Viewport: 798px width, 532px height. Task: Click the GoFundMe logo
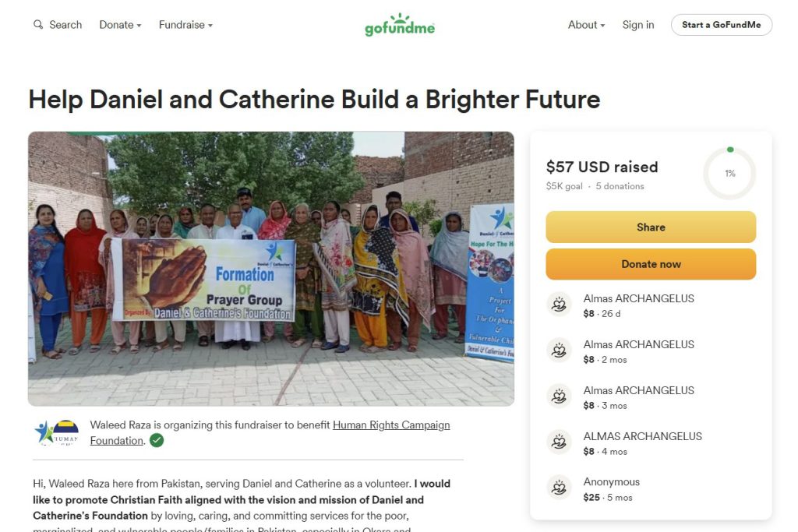click(x=400, y=25)
